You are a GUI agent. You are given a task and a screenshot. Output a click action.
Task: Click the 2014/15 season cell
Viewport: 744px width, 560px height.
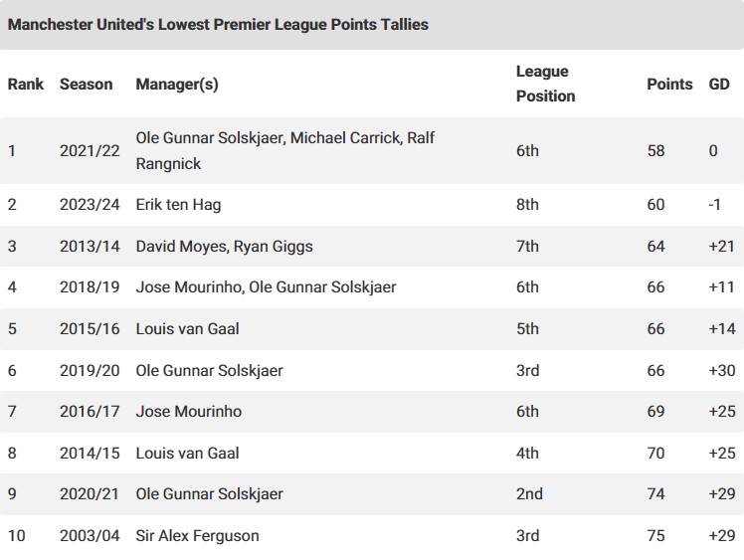tap(90, 454)
